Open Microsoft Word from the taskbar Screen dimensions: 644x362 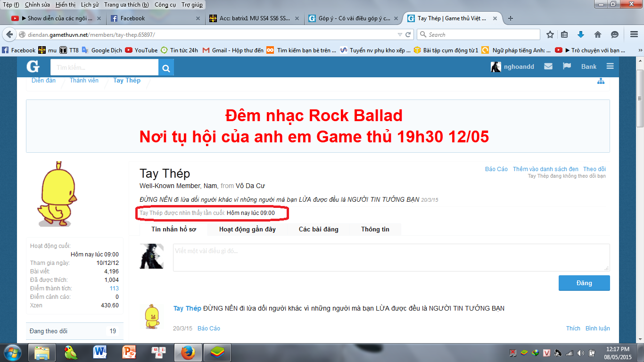tap(100, 353)
